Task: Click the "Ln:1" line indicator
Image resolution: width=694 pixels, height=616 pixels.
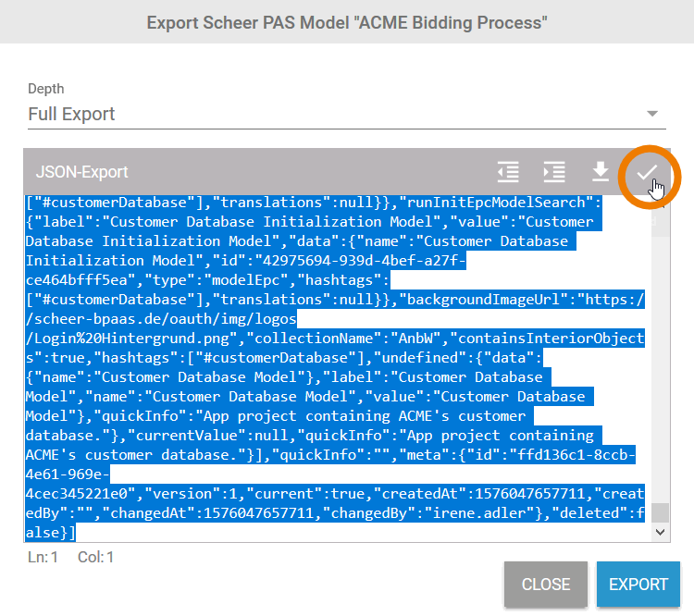Action: coord(43,558)
